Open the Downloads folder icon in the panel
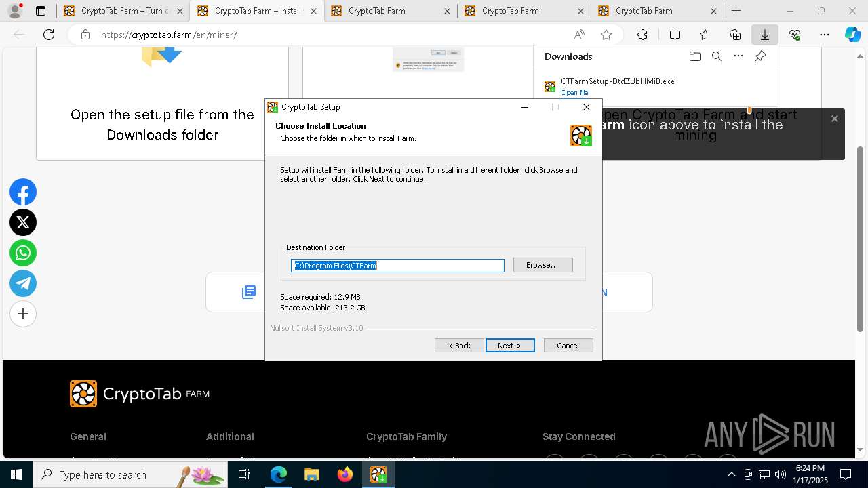The height and width of the screenshot is (488, 868). point(694,56)
